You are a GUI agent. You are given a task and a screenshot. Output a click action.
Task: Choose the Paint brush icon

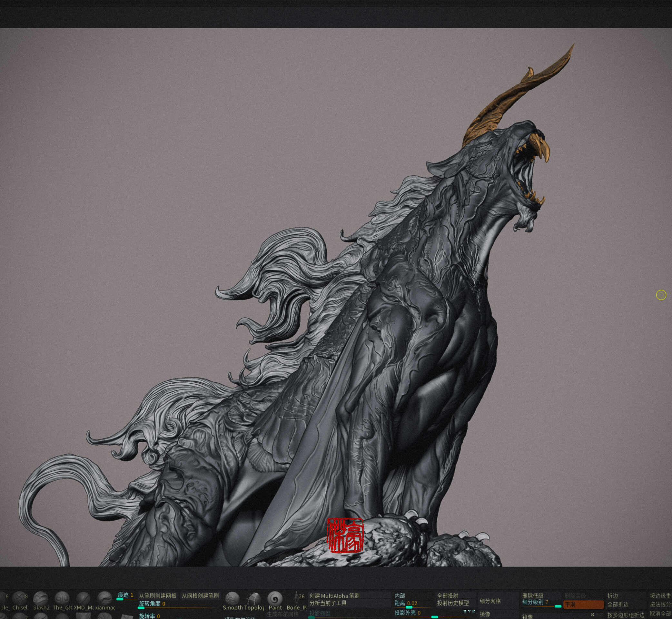click(x=275, y=598)
